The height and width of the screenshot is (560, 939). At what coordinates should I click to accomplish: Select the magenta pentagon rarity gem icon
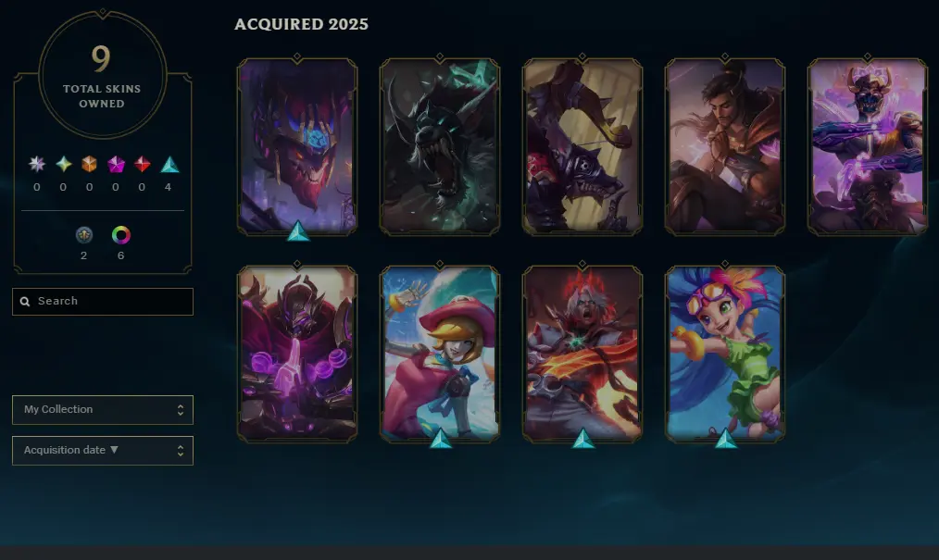pyautogui.click(x=116, y=164)
